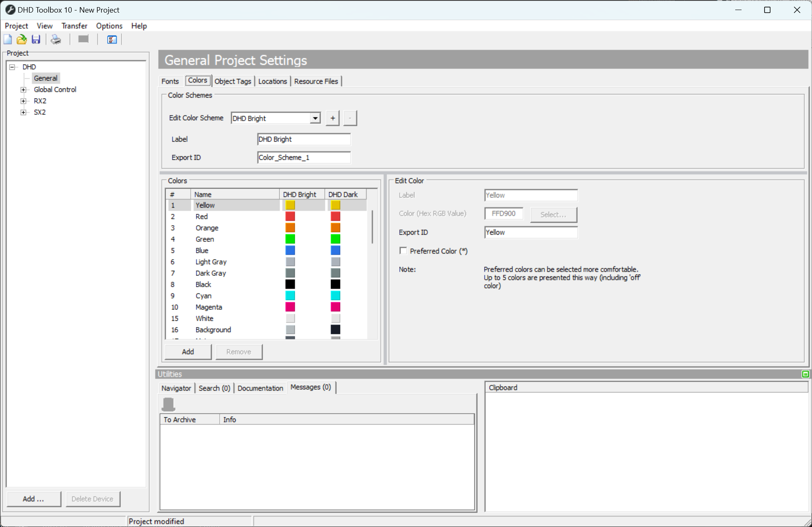Open the Edit Color Scheme dropdown
The image size is (812, 527).
coord(315,118)
